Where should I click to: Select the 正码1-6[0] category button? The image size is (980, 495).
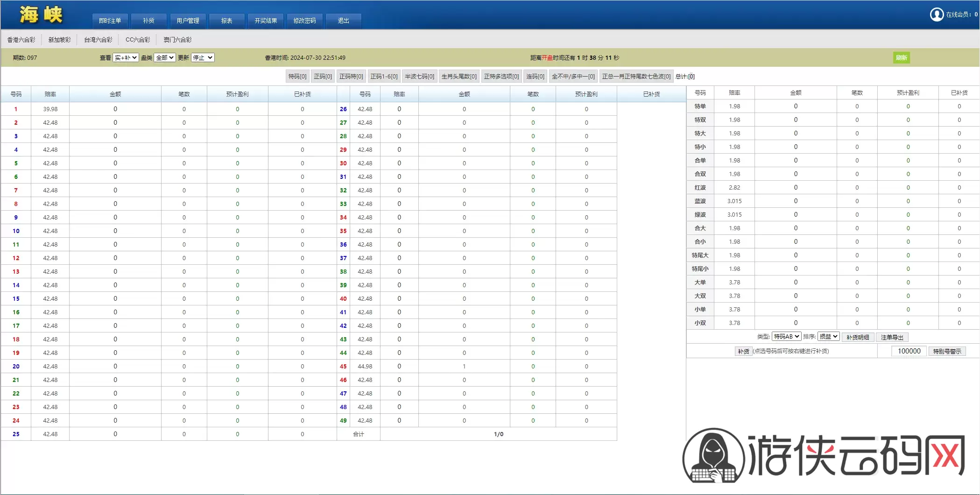pos(384,76)
